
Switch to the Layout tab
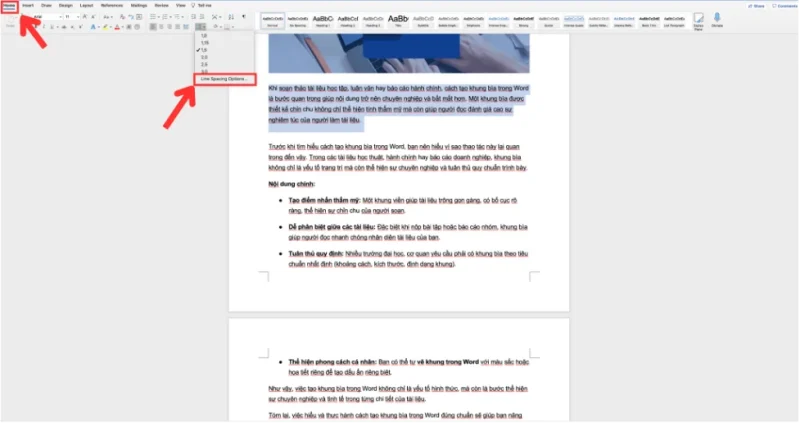[86, 5]
